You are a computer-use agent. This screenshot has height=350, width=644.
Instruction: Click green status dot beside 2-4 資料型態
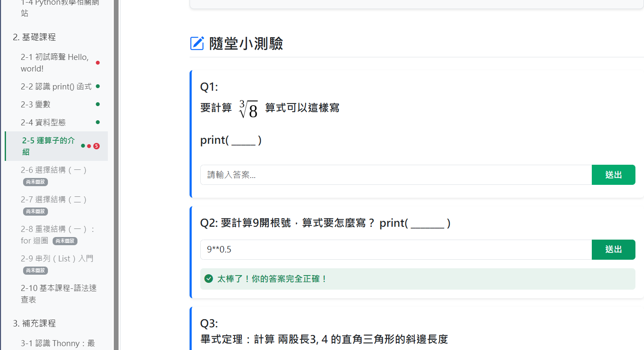(98, 122)
